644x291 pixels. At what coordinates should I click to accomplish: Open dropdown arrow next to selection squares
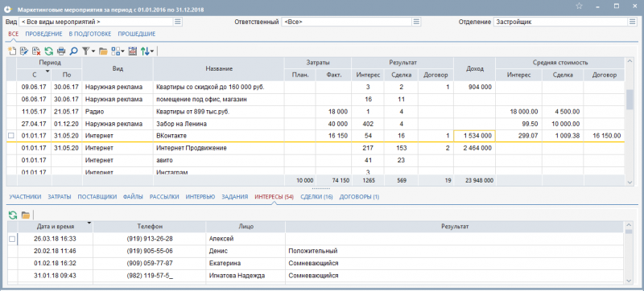tap(122, 51)
